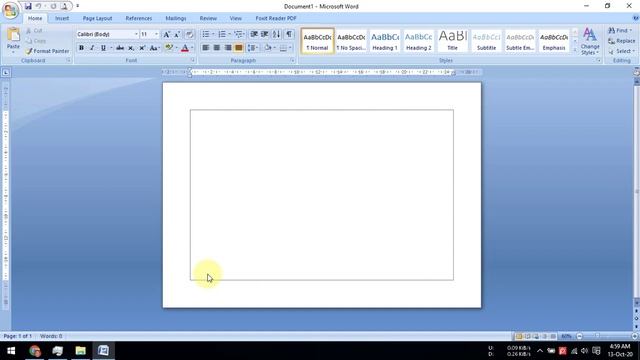This screenshot has width=640, height=360.
Task: Open line spacing options
Action: click(x=252, y=48)
